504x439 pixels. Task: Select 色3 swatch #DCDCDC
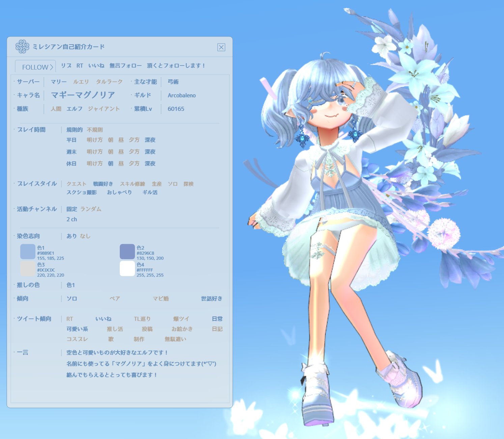28,268
